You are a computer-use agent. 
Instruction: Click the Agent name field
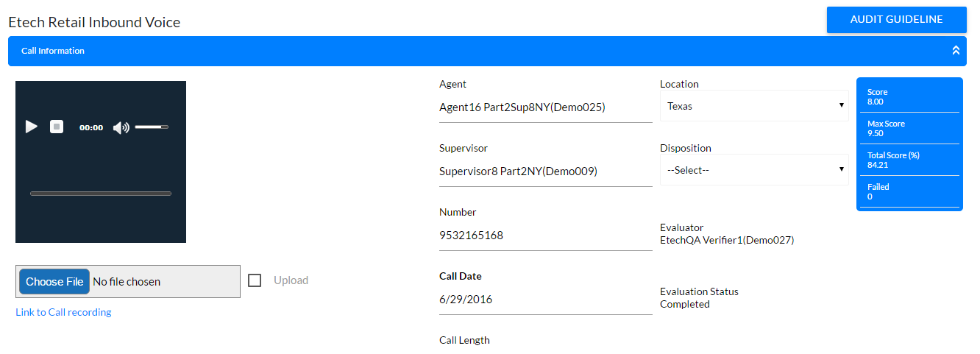(x=545, y=107)
